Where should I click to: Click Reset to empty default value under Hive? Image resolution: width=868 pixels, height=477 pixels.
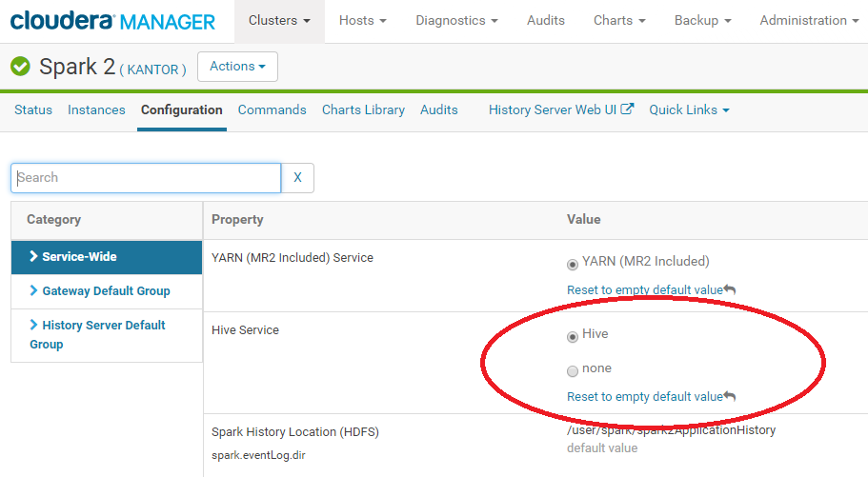tap(645, 397)
